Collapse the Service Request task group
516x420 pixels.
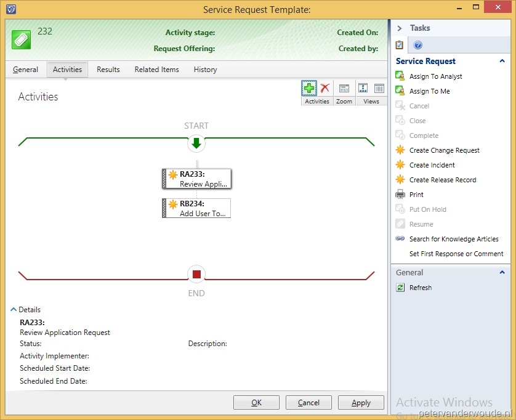click(502, 61)
